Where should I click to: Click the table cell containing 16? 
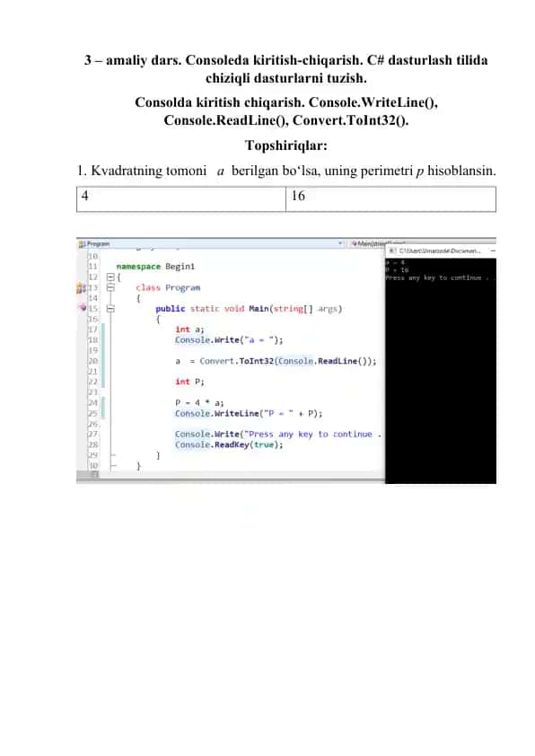390,199
